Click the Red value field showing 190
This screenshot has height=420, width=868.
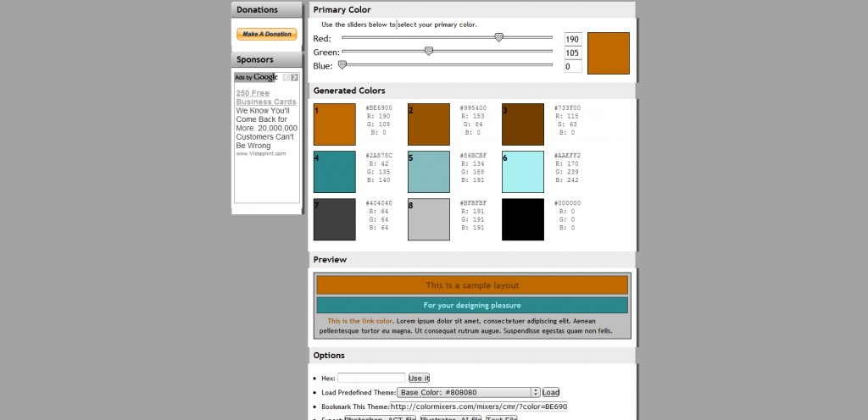[x=573, y=39]
